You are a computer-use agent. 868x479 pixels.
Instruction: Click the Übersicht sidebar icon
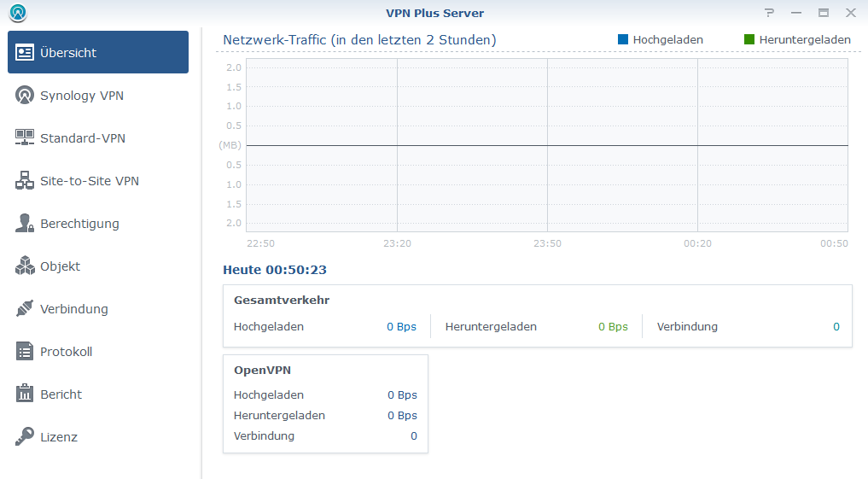click(x=25, y=53)
